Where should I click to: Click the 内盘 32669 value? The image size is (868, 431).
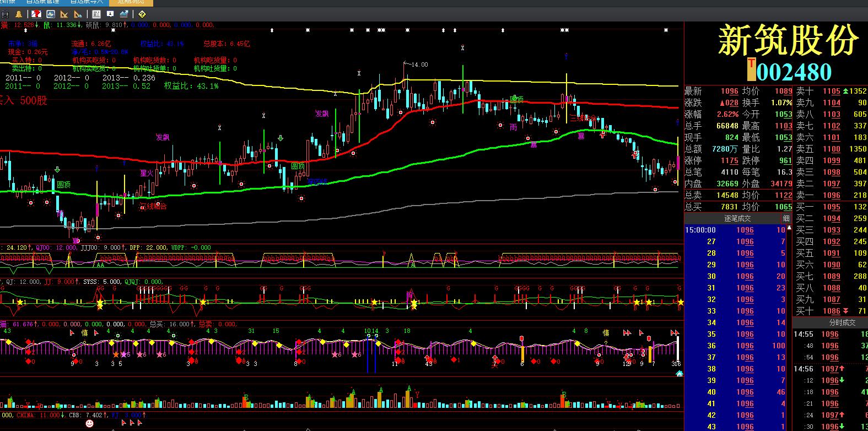[x=727, y=184]
